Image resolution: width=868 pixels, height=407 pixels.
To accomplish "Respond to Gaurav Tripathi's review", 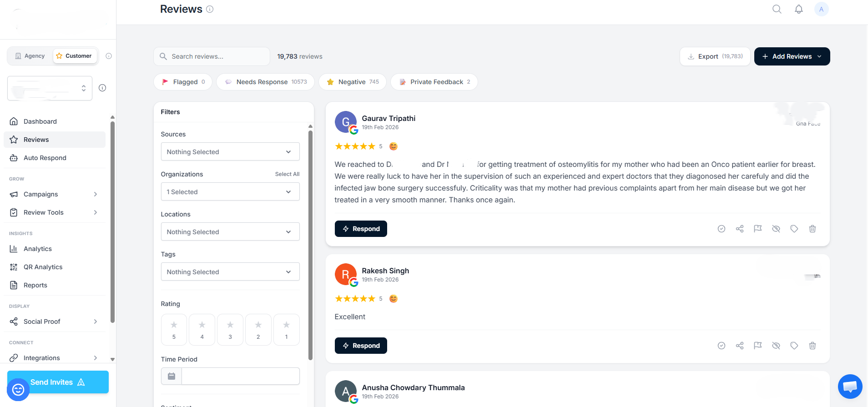I will pos(361,229).
